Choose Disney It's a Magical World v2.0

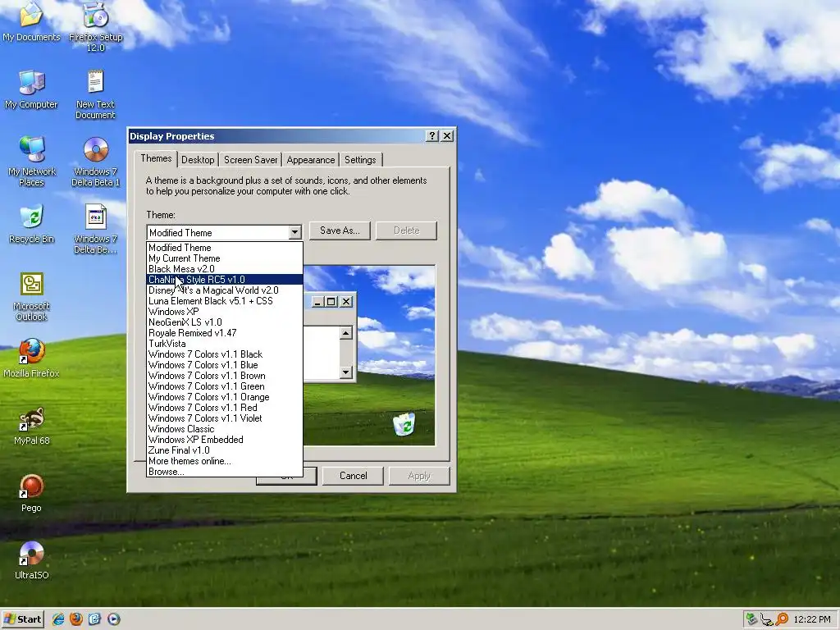click(225, 290)
